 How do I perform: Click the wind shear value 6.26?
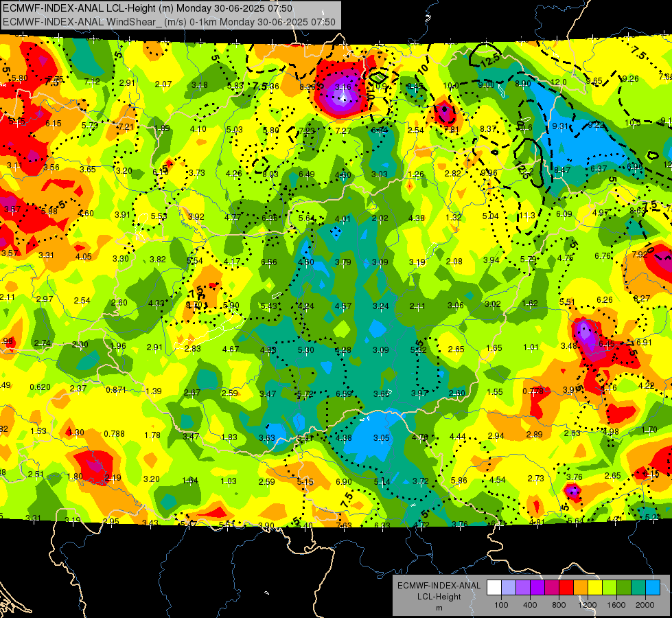point(604,300)
